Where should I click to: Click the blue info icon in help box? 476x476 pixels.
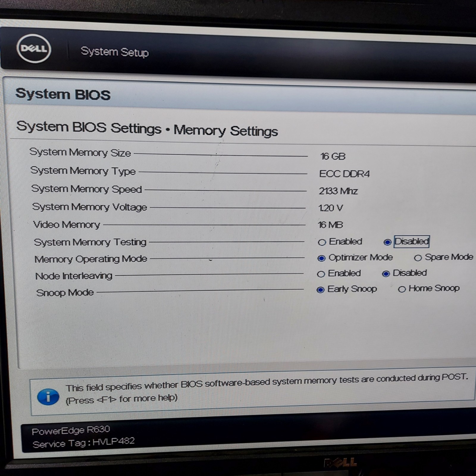pyautogui.click(x=48, y=397)
